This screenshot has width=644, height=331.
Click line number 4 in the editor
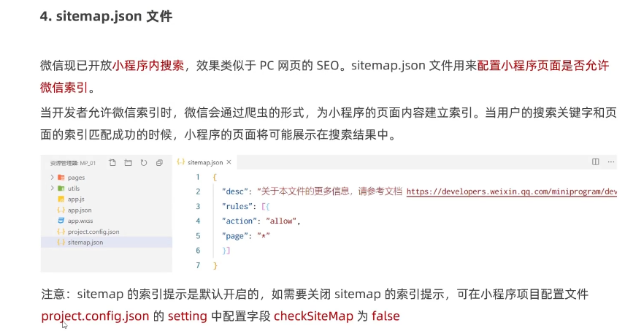point(197,221)
